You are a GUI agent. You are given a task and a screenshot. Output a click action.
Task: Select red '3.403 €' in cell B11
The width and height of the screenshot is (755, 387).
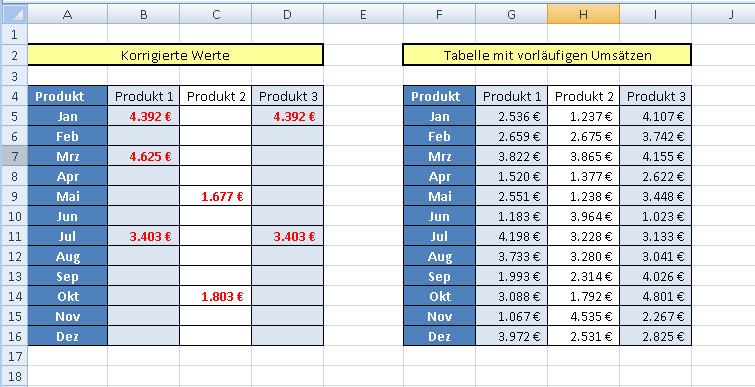click(143, 236)
